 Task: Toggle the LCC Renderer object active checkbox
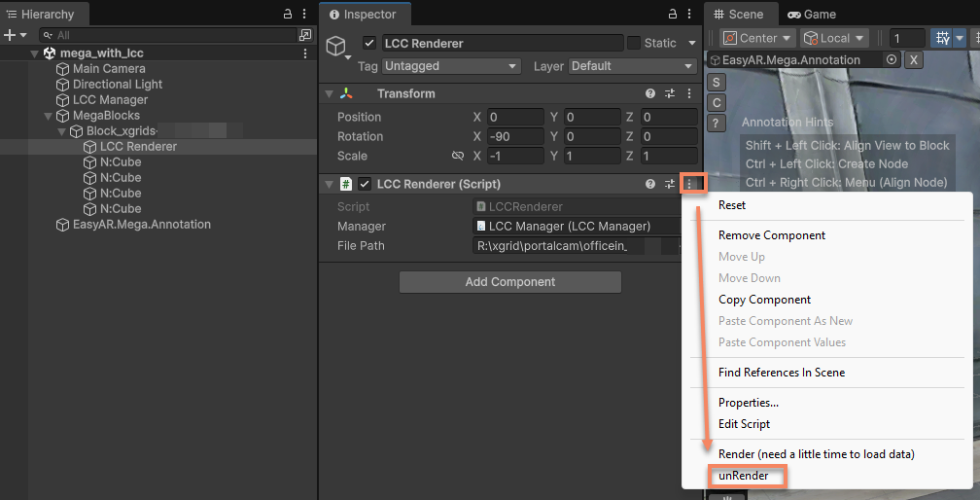(x=369, y=43)
